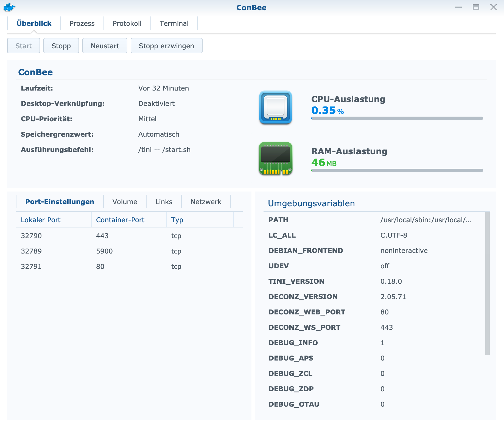
Task: Click the Umgebungsvariablen scrollbar
Action: click(x=488, y=283)
